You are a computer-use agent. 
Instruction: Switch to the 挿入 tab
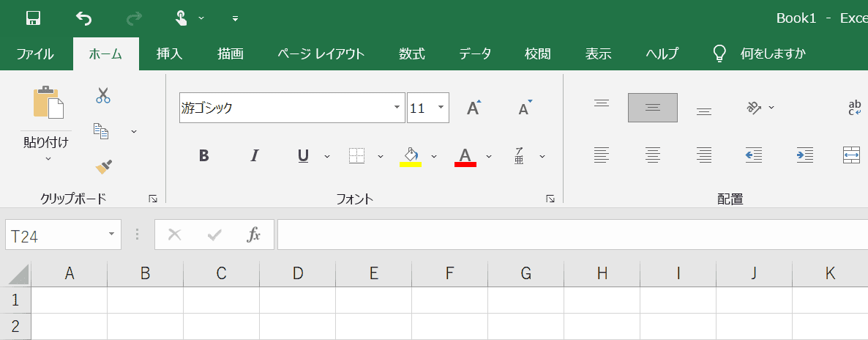(x=169, y=53)
